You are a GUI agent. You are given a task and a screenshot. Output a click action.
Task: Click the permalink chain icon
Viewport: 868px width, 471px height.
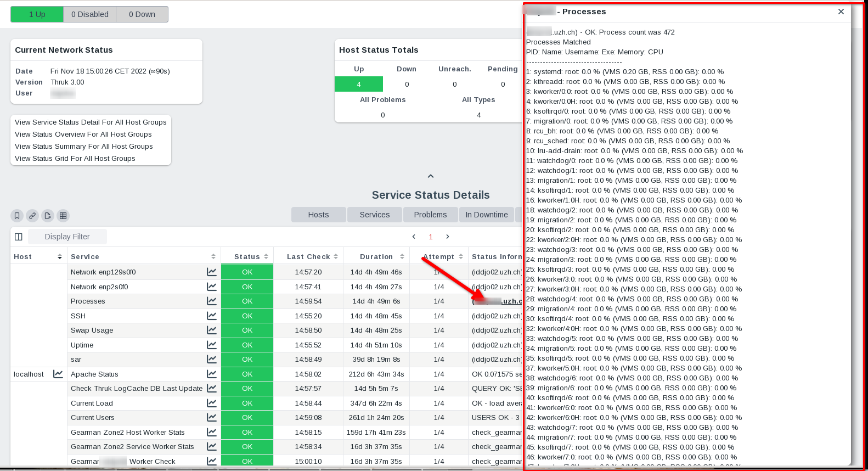click(x=32, y=216)
